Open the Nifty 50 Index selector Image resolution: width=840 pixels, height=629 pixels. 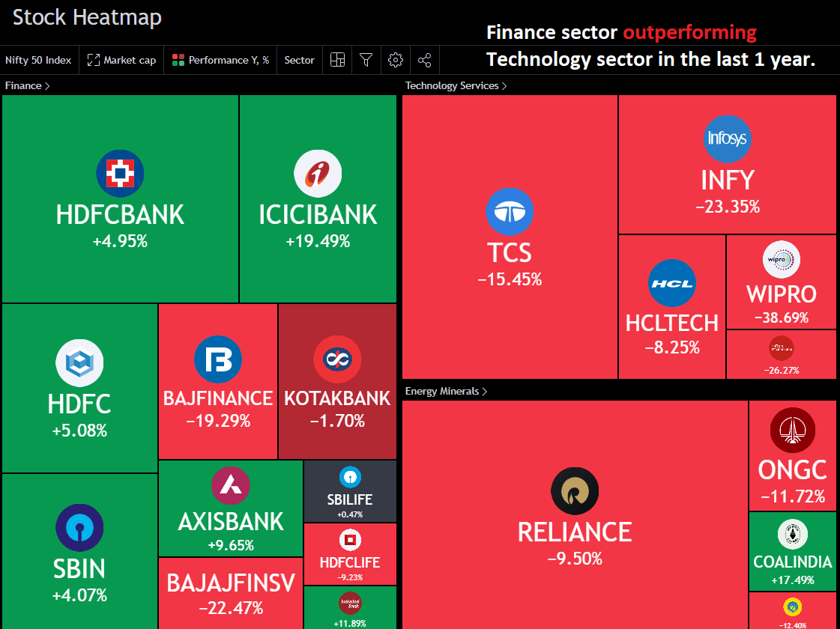38,60
